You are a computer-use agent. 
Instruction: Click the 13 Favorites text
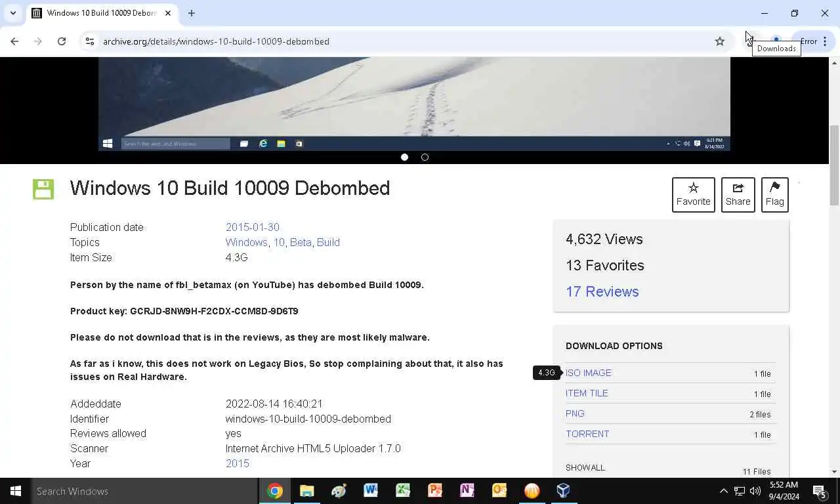(605, 265)
